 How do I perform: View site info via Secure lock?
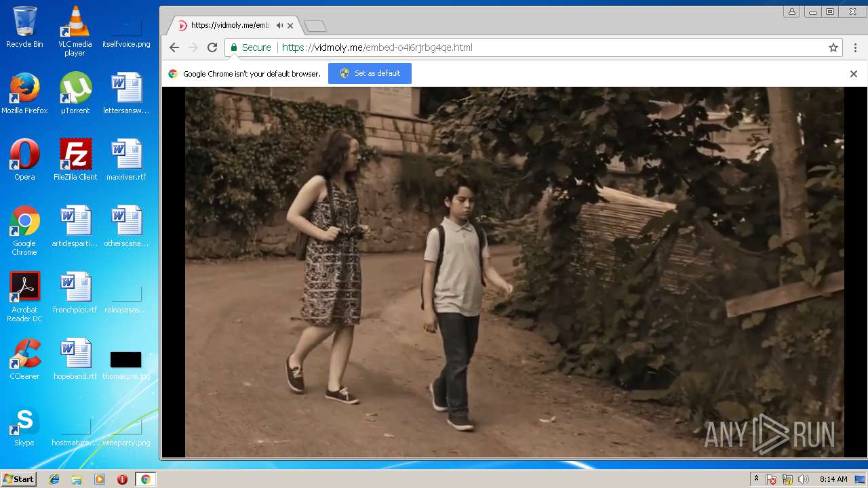tap(250, 47)
